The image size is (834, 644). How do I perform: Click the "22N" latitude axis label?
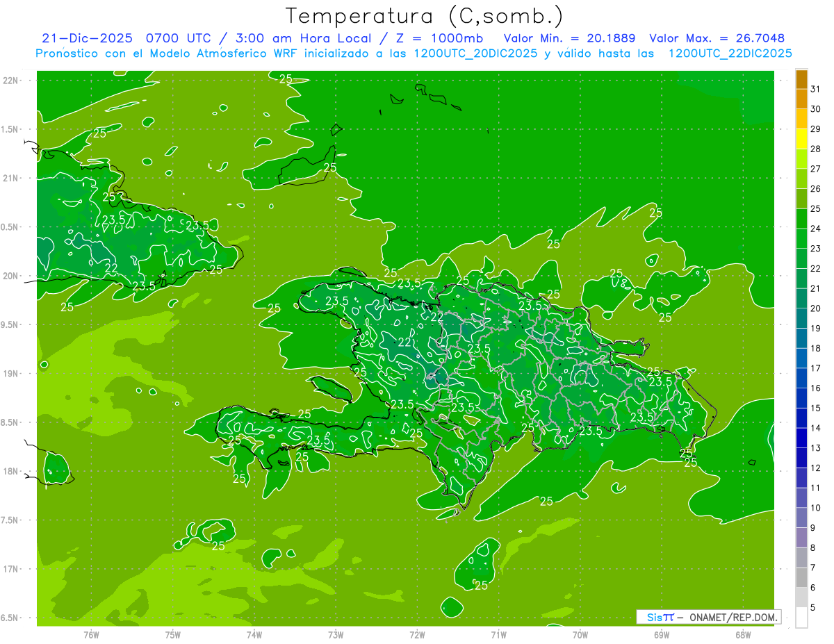[12, 81]
